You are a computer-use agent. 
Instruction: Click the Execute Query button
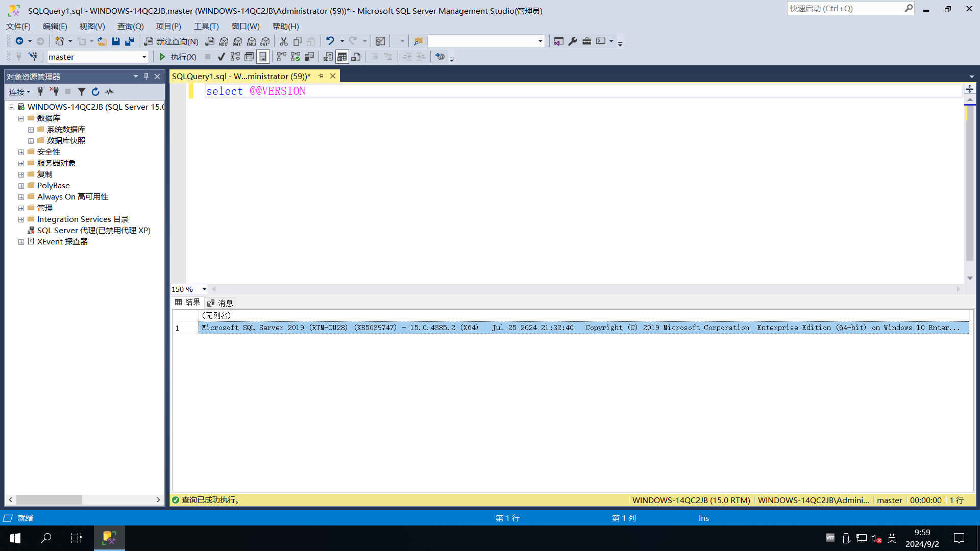(x=163, y=57)
